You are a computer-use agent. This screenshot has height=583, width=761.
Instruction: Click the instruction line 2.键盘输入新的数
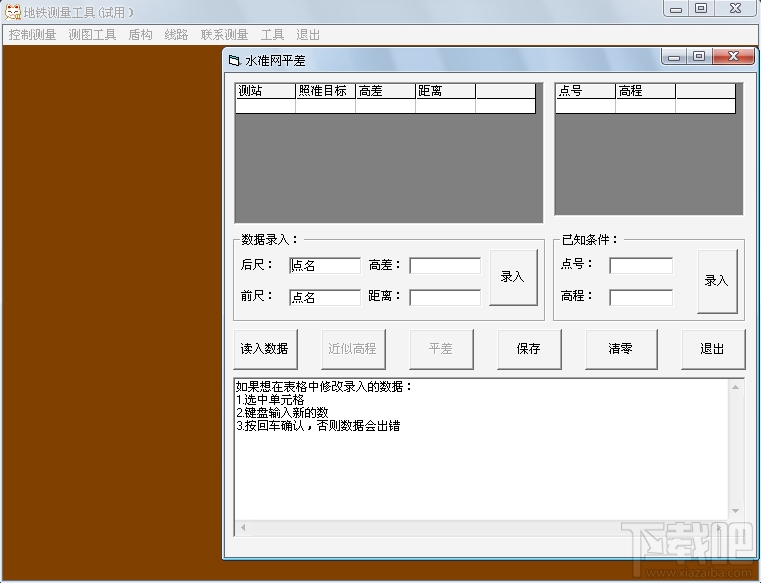click(x=282, y=413)
